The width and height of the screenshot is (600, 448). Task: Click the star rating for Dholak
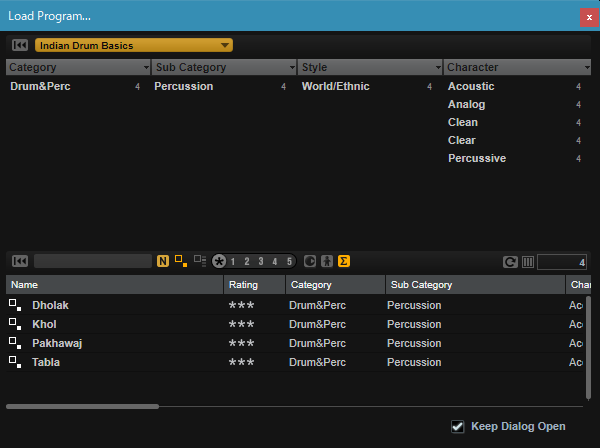pyautogui.click(x=241, y=305)
